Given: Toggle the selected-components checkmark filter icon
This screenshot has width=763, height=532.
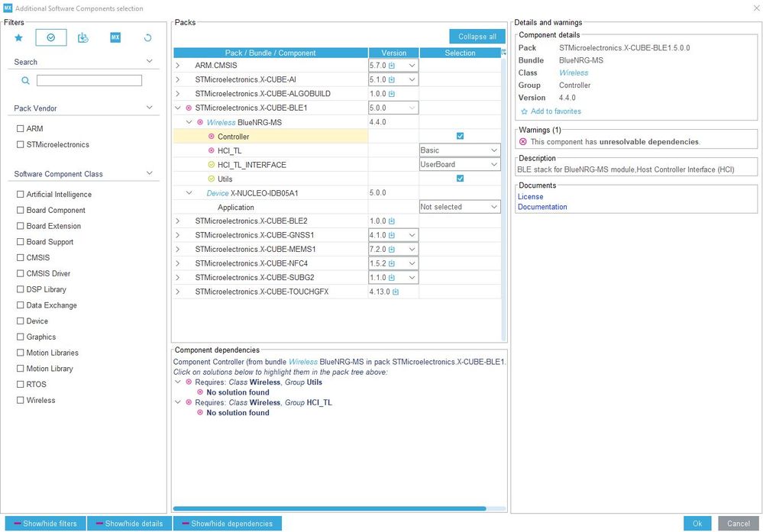Looking at the screenshot, I should [x=51, y=37].
